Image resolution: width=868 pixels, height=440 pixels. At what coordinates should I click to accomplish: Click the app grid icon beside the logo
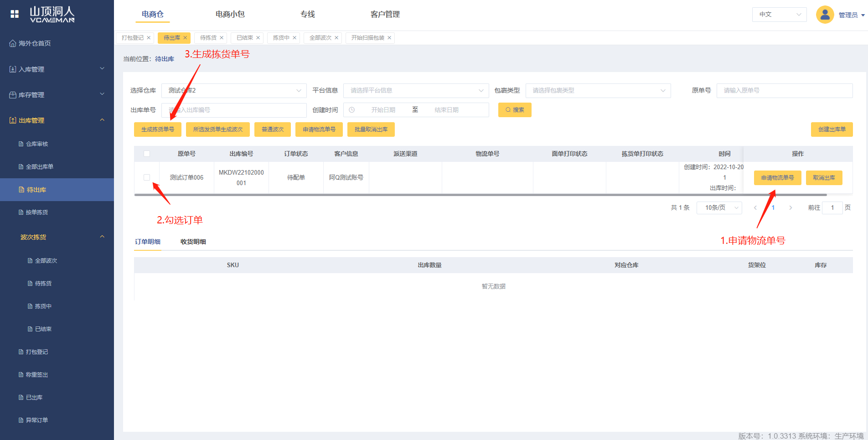click(15, 14)
